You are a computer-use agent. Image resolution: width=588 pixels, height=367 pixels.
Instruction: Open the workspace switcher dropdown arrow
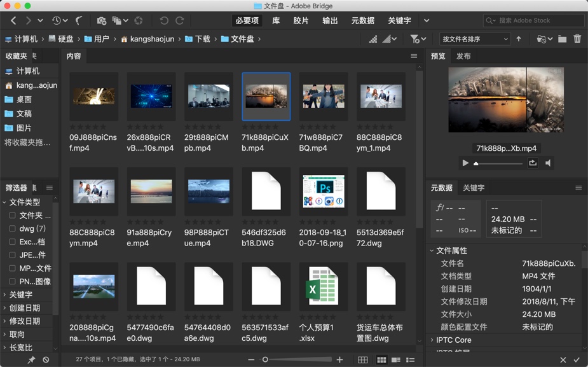pos(427,20)
